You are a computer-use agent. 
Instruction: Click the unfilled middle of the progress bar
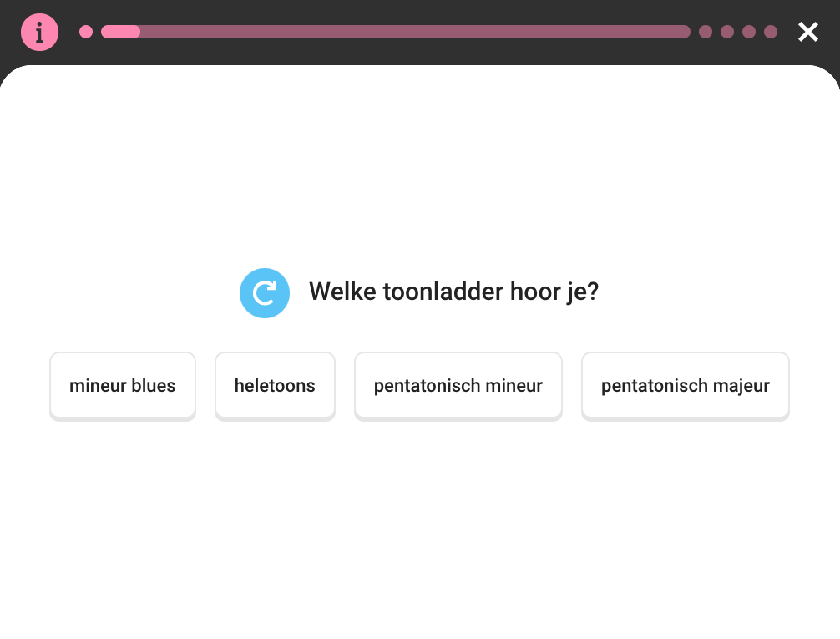417,32
